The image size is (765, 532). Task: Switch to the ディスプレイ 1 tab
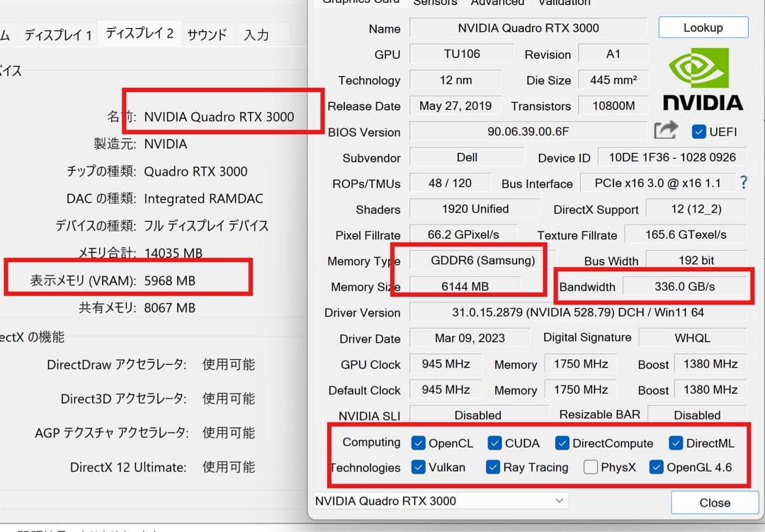57,33
